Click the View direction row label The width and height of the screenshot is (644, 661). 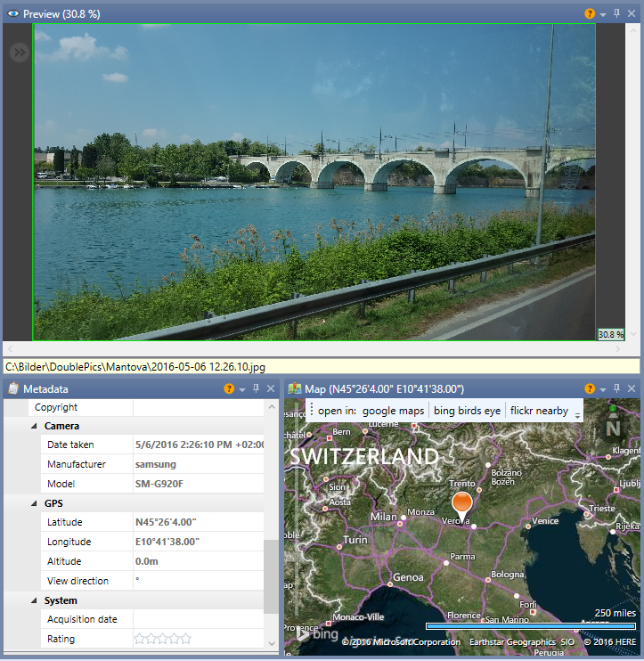click(x=78, y=581)
